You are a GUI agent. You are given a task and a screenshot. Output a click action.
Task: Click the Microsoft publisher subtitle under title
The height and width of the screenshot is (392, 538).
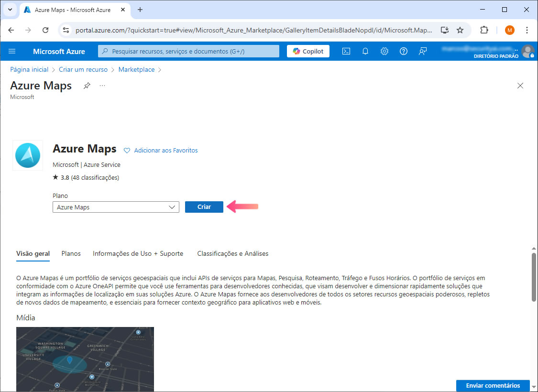click(x=22, y=97)
